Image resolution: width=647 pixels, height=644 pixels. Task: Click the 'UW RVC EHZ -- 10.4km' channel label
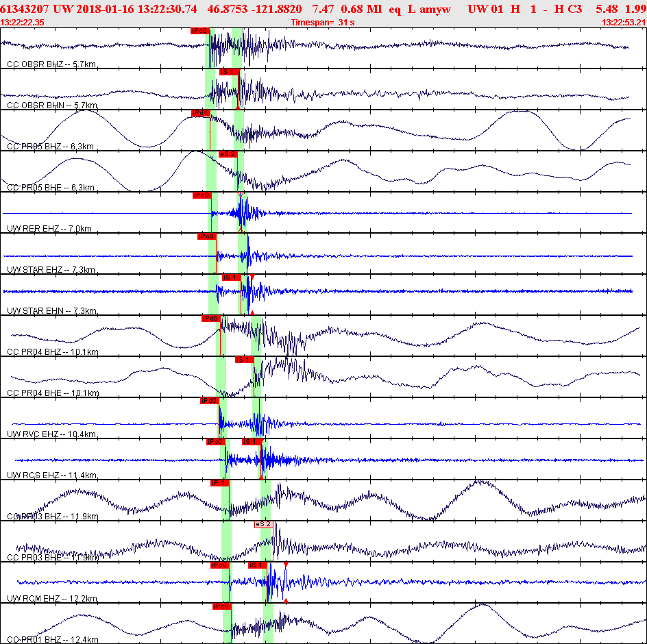click(51, 434)
